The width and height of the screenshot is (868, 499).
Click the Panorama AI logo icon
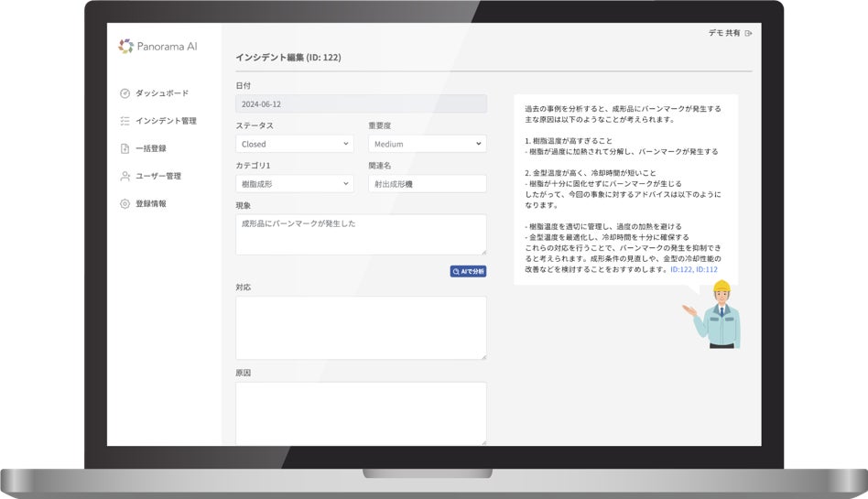[125, 47]
